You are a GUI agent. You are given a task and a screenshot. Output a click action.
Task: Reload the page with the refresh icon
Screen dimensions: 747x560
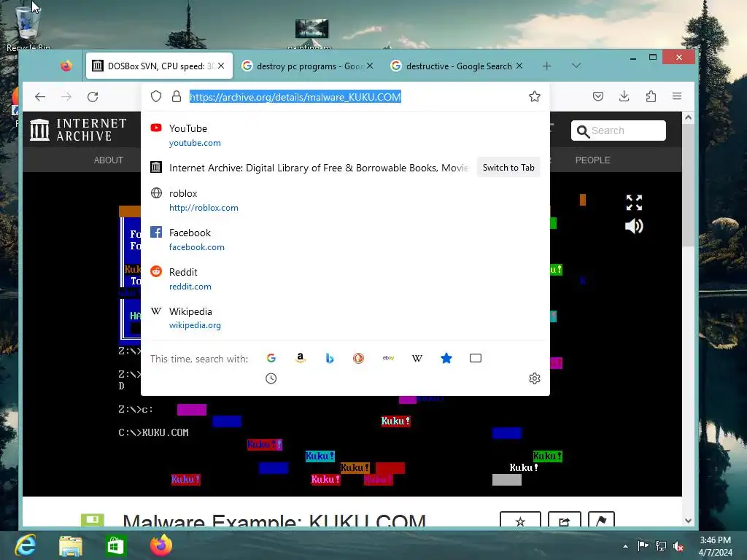[93, 97]
